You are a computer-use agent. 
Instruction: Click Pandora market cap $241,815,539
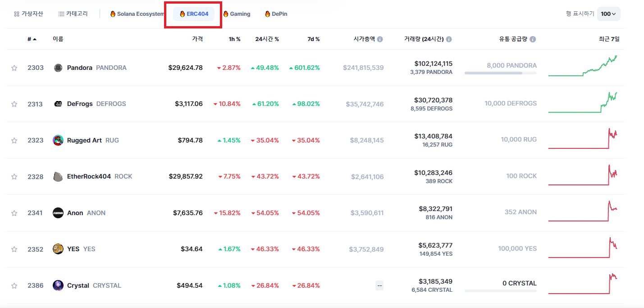click(x=363, y=68)
